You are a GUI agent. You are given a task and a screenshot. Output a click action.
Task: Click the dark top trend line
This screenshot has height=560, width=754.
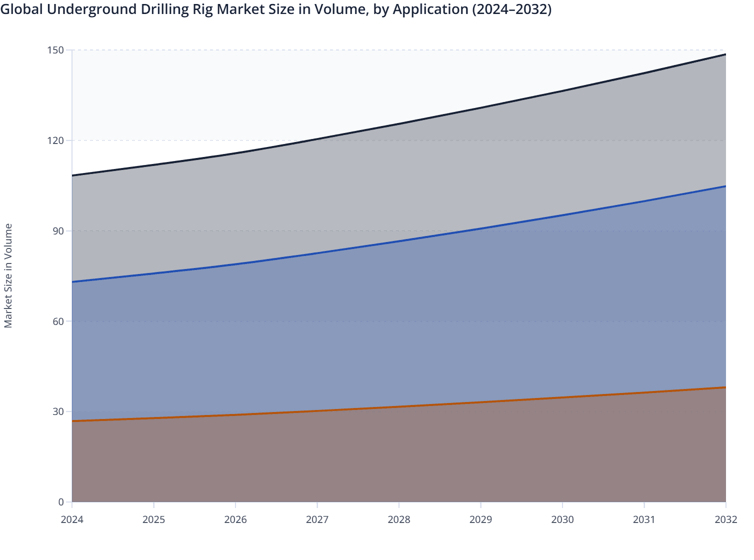pyautogui.click(x=400, y=122)
